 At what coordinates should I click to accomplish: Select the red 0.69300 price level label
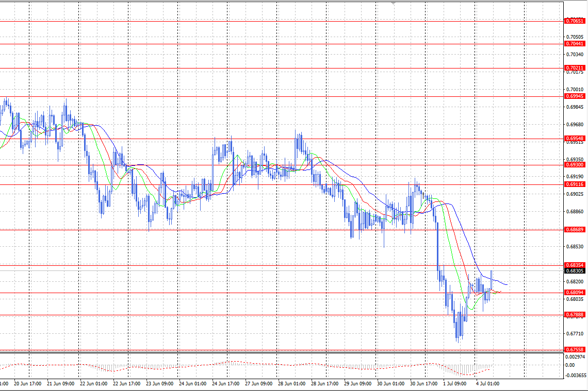[x=575, y=165]
